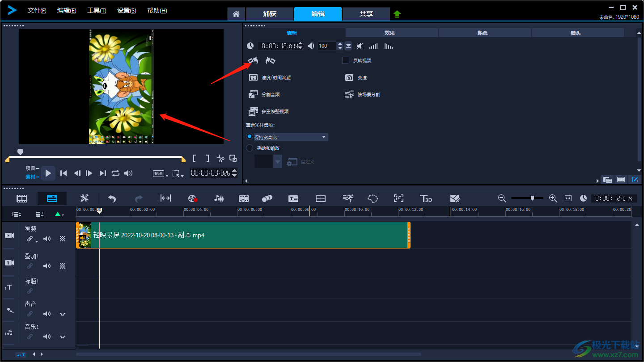
Task: Click the clip volume value field
Action: coord(327,46)
